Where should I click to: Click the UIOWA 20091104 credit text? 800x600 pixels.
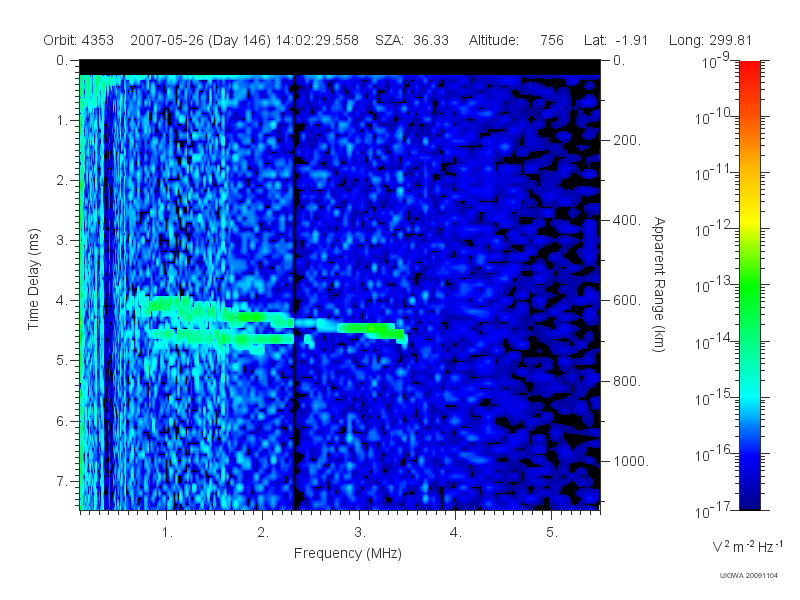pos(748,576)
